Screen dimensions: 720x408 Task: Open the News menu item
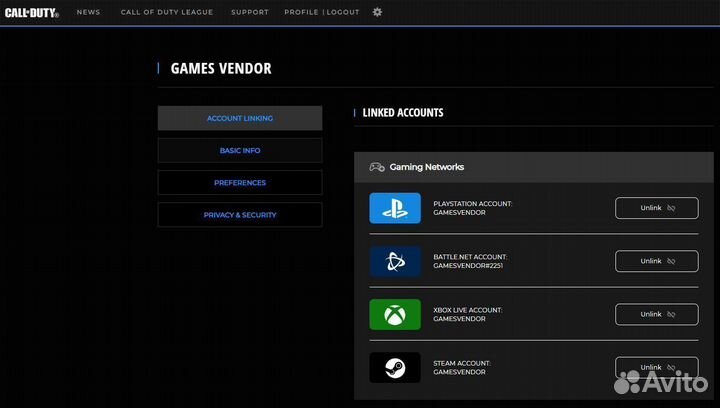point(88,13)
